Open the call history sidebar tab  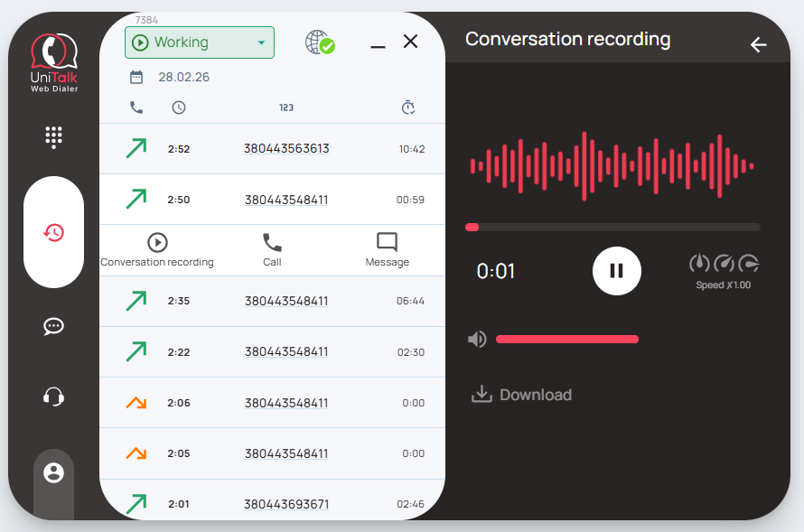[53, 233]
